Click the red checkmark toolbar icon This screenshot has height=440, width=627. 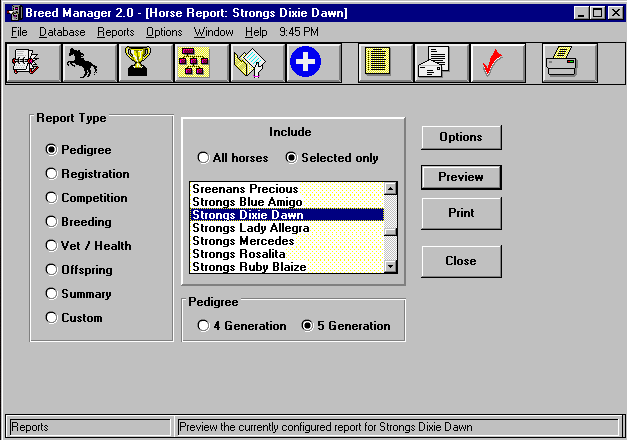coord(496,63)
